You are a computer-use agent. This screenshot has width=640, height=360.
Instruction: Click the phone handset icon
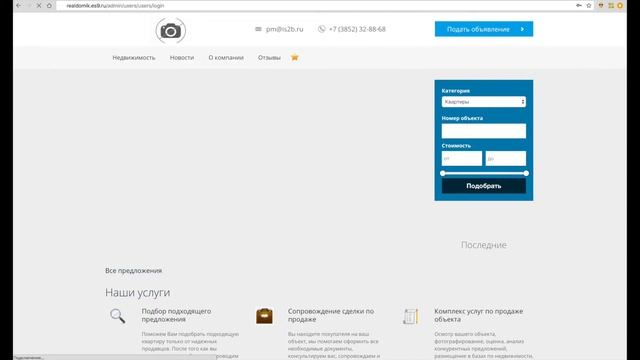(x=322, y=29)
